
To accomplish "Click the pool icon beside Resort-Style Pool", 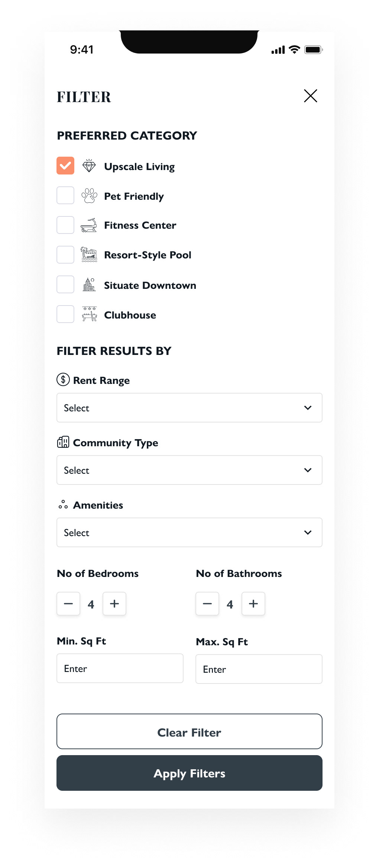I will point(89,255).
